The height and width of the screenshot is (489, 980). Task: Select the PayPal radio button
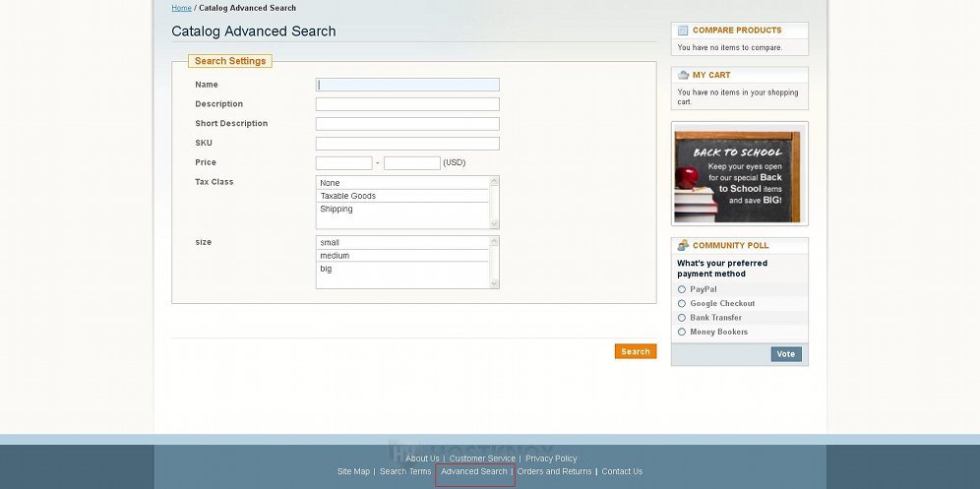(x=682, y=289)
